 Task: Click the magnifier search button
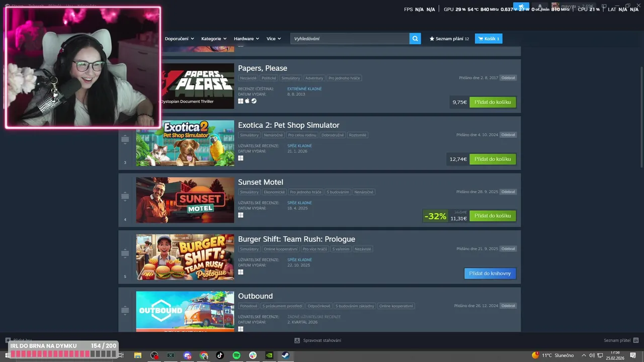415,38
